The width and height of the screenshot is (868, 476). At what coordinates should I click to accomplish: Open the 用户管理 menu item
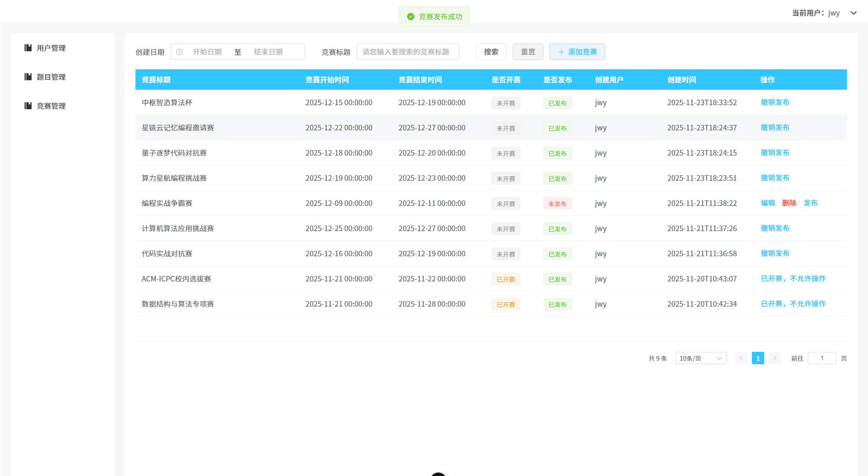51,48
